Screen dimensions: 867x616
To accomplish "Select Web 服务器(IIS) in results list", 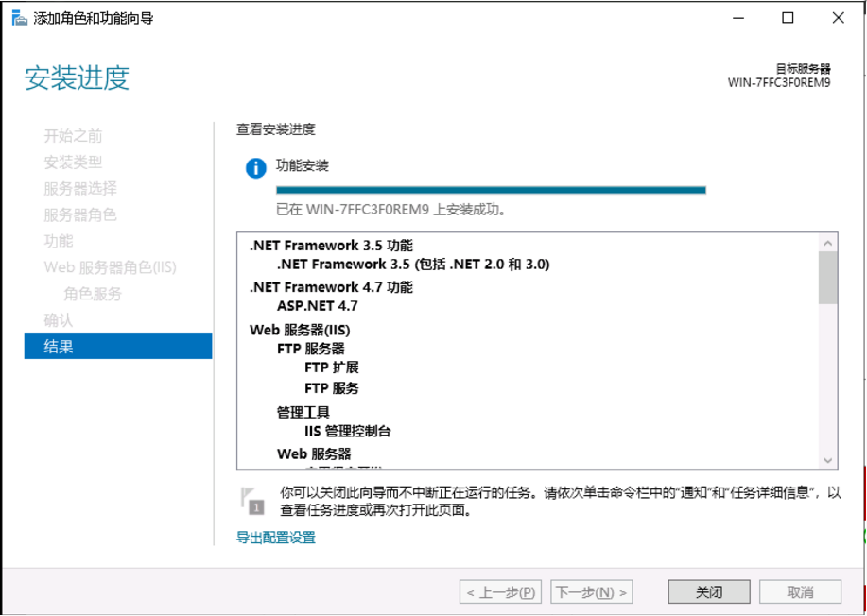I will click(x=300, y=330).
